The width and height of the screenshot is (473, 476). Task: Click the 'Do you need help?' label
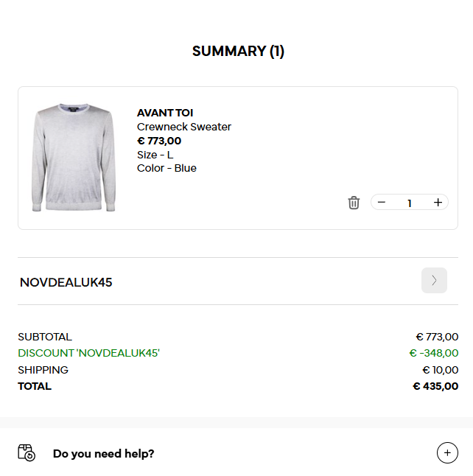[104, 454]
